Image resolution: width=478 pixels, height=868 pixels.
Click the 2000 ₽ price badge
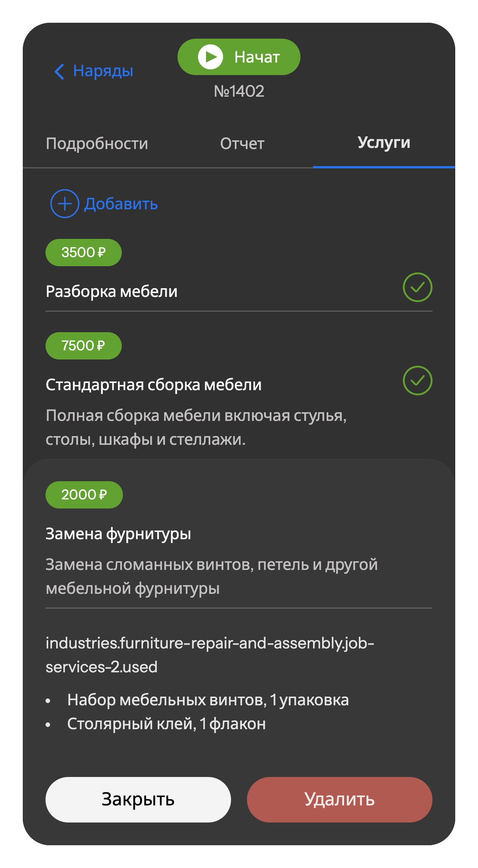[x=84, y=495]
